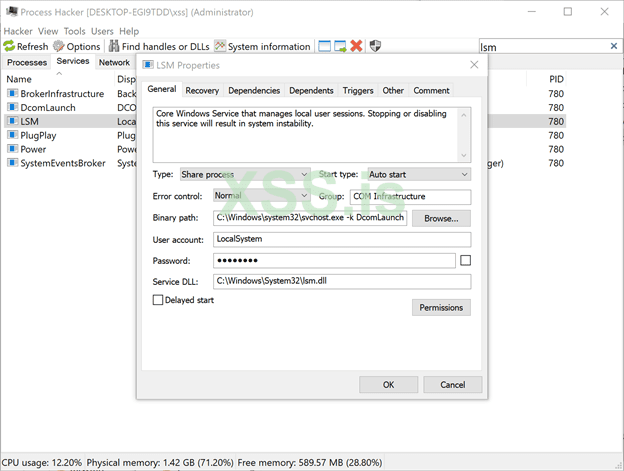This screenshot has width=624, height=471.
Task: Click the Physical memory status bar entry
Action: point(160,463)
